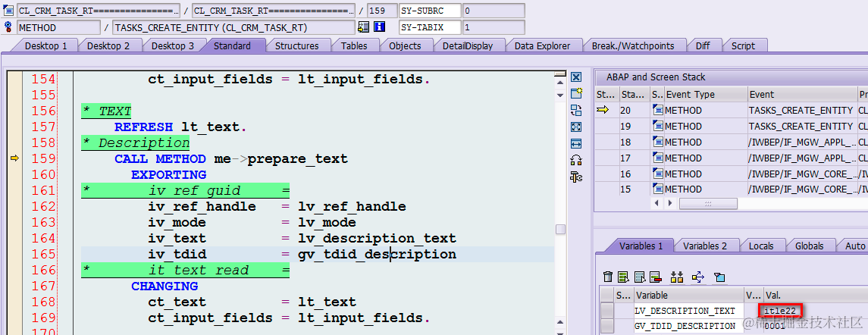Click the Val. column header
Image resolution: width=868 pixels, height=335 pixels.
816,295
